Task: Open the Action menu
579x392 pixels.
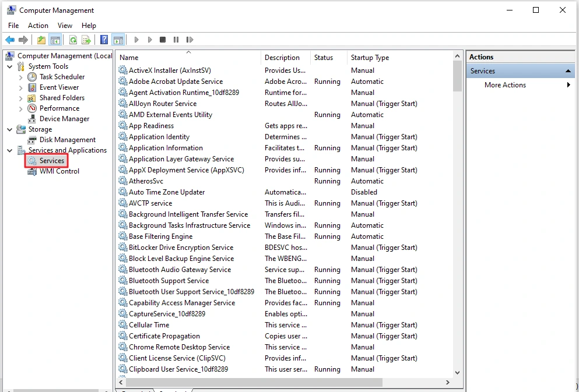Action: [x=38, y=26]
